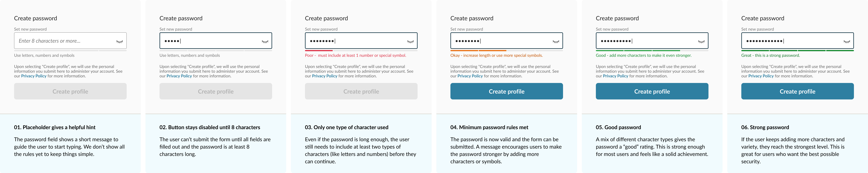Click active Create profile button in Okay panel
This screenshot has width=868, height=173.
coord(506,91)
